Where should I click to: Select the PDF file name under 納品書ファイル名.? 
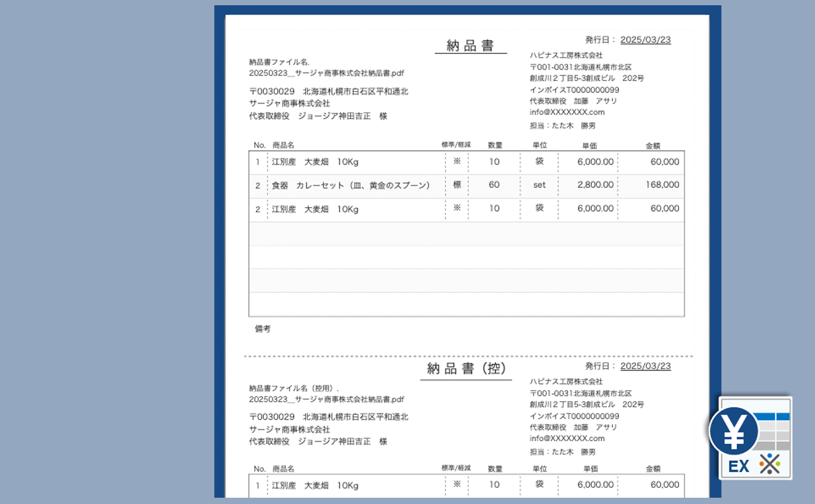point(326,73)
